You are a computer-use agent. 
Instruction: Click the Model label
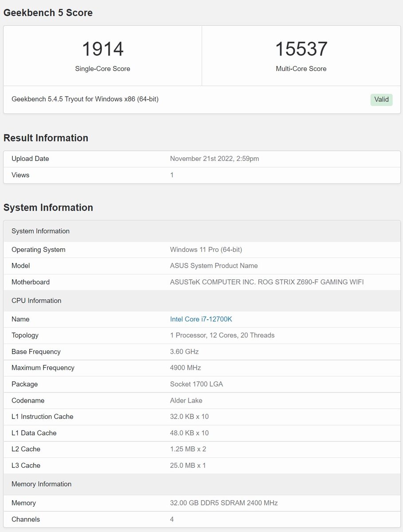[x=21, y=266]
